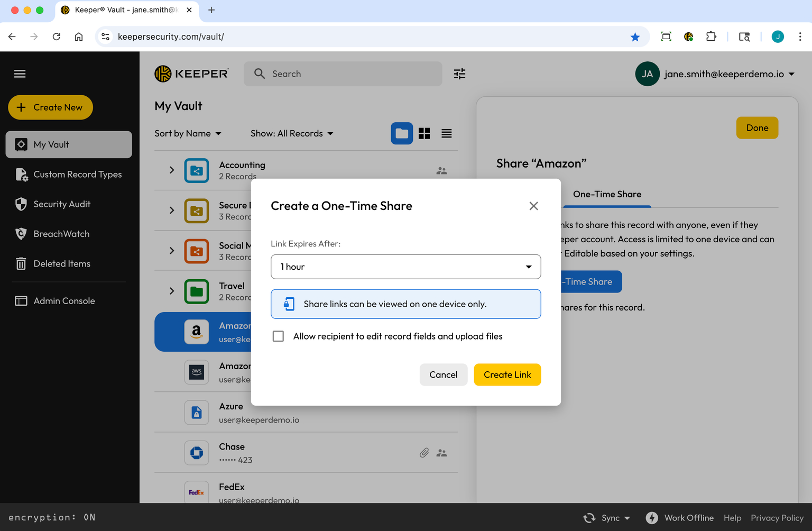Click inside the vault search field

click(x=343, y=74)
